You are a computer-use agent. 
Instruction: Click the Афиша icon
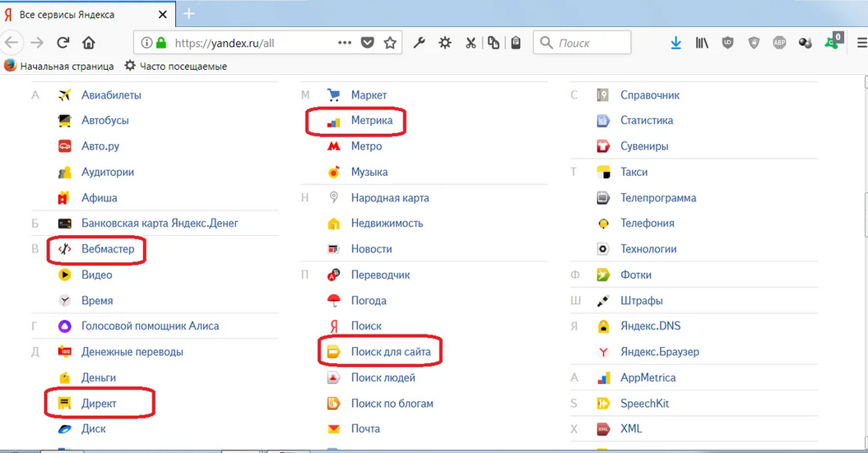pos(65,198)
